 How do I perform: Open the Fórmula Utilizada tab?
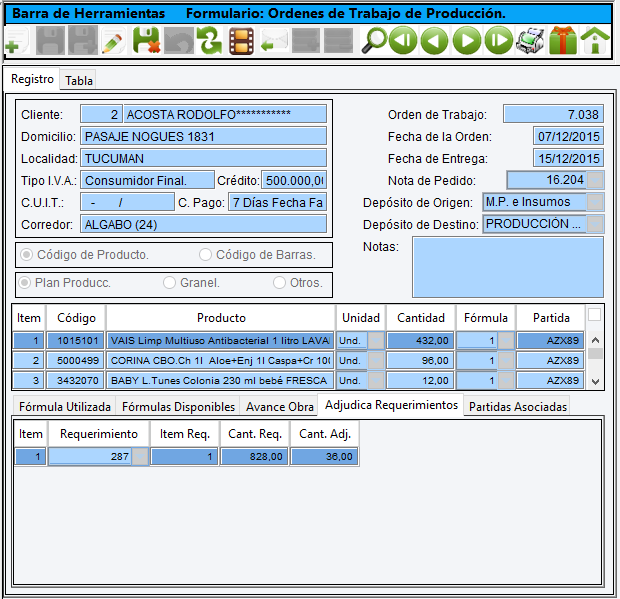65,406
